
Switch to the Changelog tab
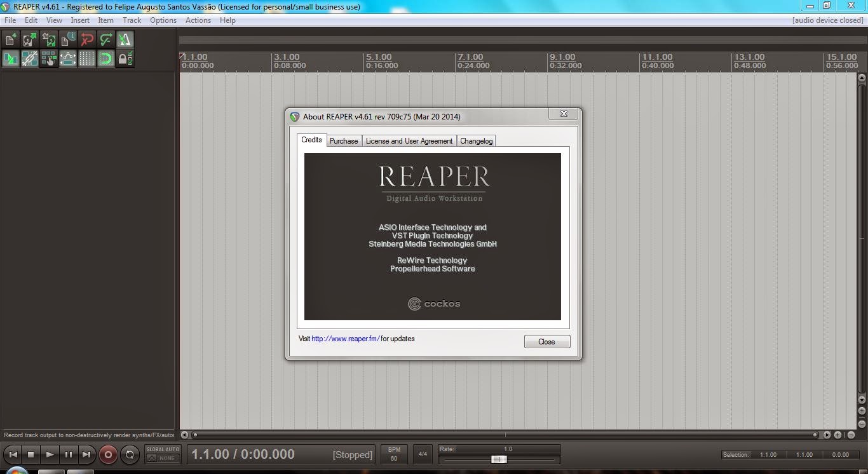(x=476, y=140)
